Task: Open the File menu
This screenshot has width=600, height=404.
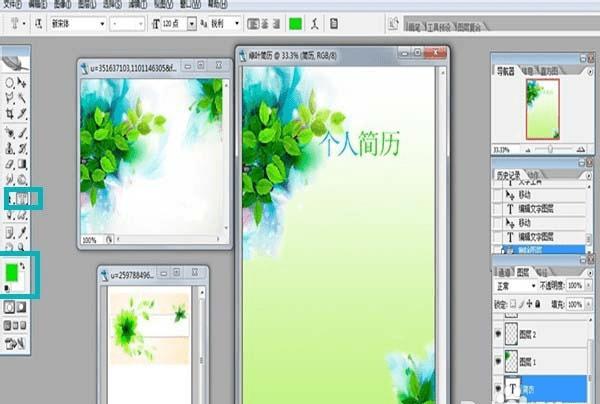Action: (x=12, y=4)
